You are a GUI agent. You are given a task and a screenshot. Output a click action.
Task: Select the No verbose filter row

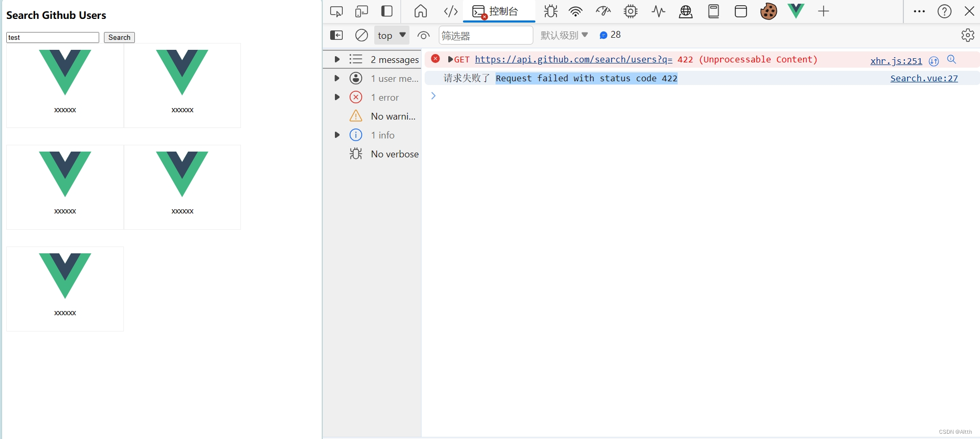[x=372, y=154]
